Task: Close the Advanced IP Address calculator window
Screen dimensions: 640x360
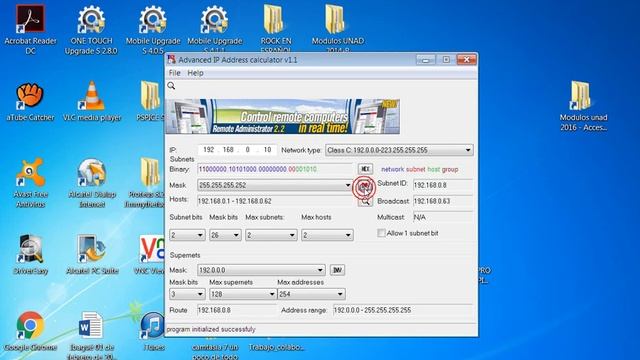Action: pos(466,60)
